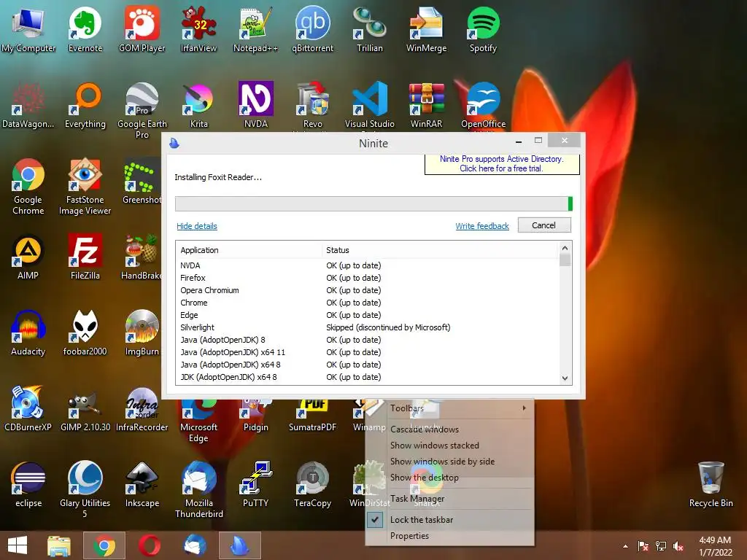Select the CDBurnerXP desktop icon
Viewport: 747px width, 560px height.
click(x=28, y=408)
